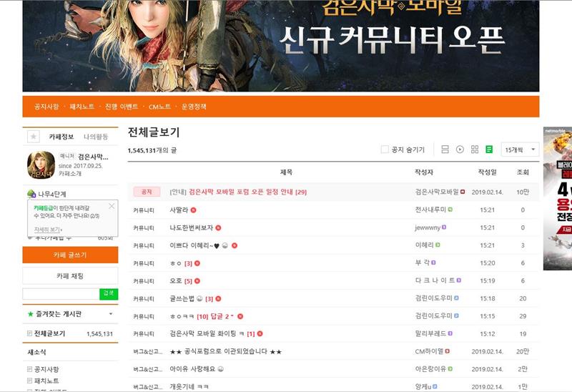Click the level badge beside 검은사막모바일 author
The width and height of the screenshot is (572, 392).
[463, 192]
